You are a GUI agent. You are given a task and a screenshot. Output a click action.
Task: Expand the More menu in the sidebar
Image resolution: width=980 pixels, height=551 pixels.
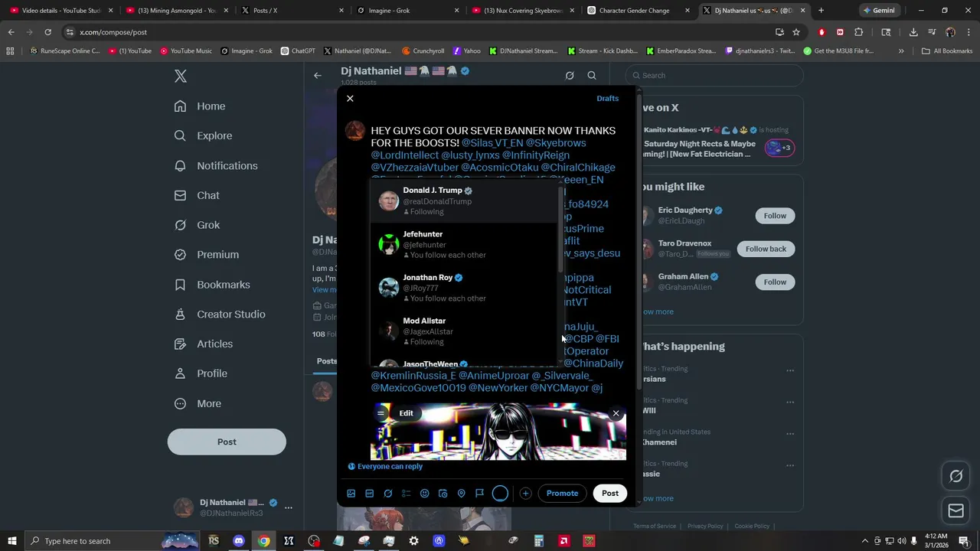point(197,403)
